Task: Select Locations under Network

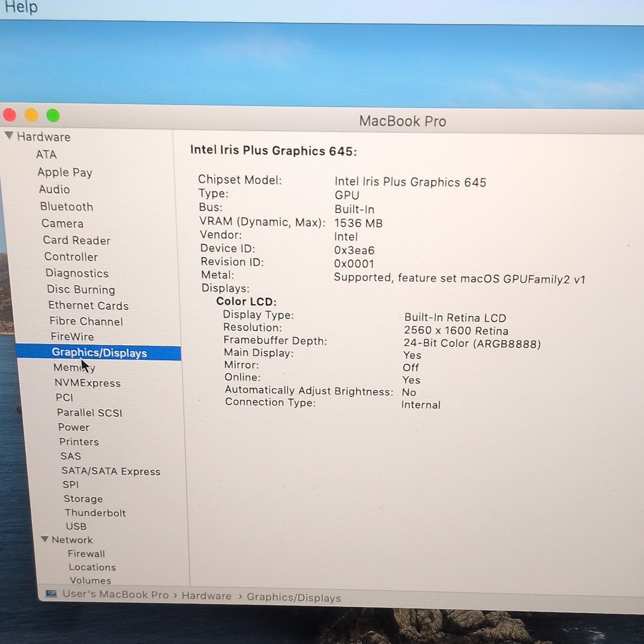Action: click(92, 567)
